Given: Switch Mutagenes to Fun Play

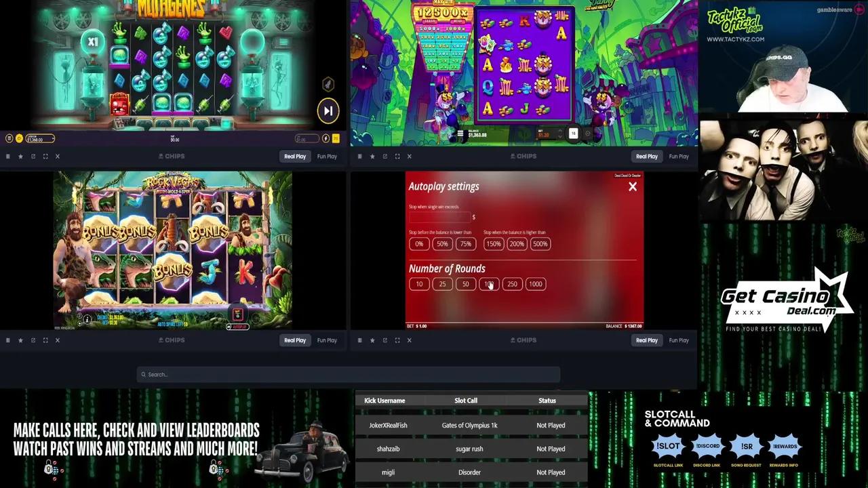Looking at the screenshot, I should pyautogui.click(x=327, y=156).
